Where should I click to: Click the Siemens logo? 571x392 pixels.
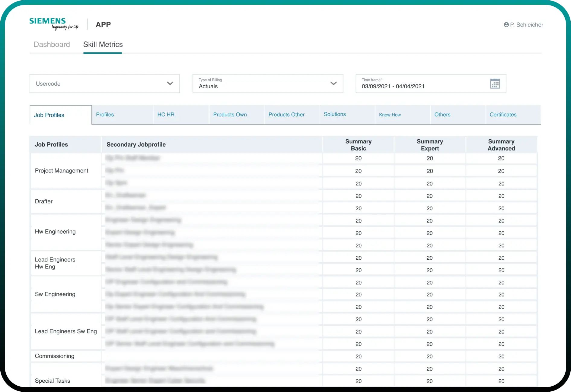(54, 24)
